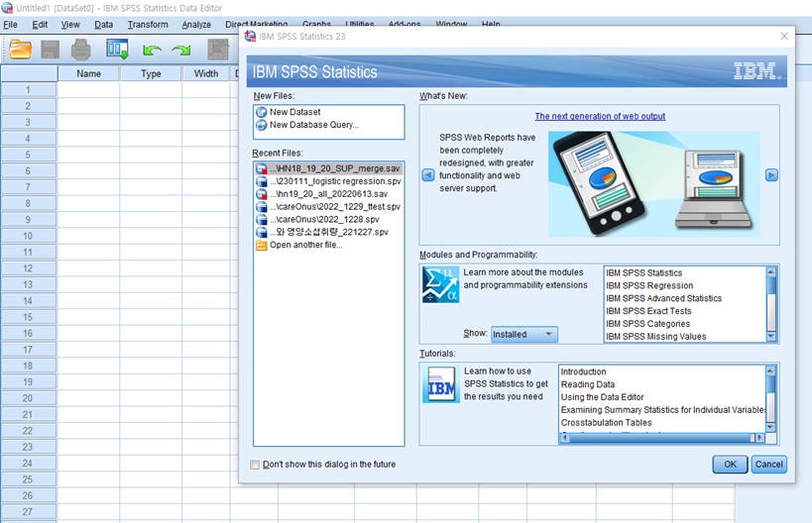
Task: Open the Show Installed dropdown
Action: tap(524, 334)
